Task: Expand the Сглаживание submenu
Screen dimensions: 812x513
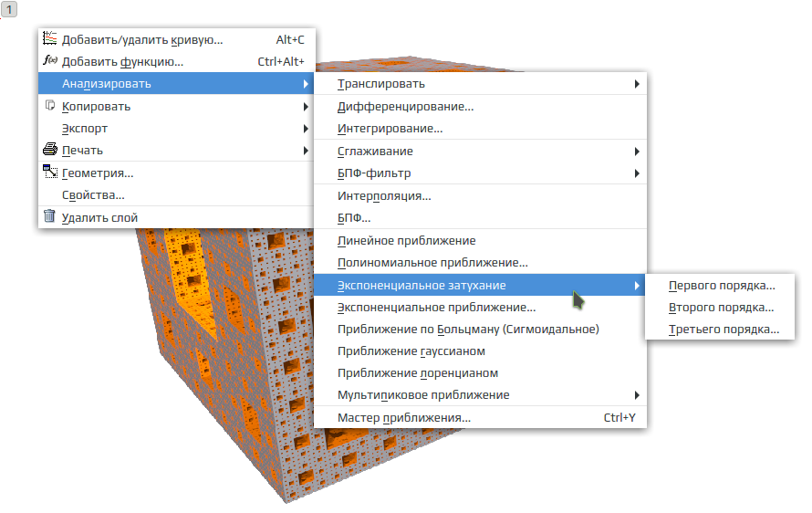Action: point(481,151)
